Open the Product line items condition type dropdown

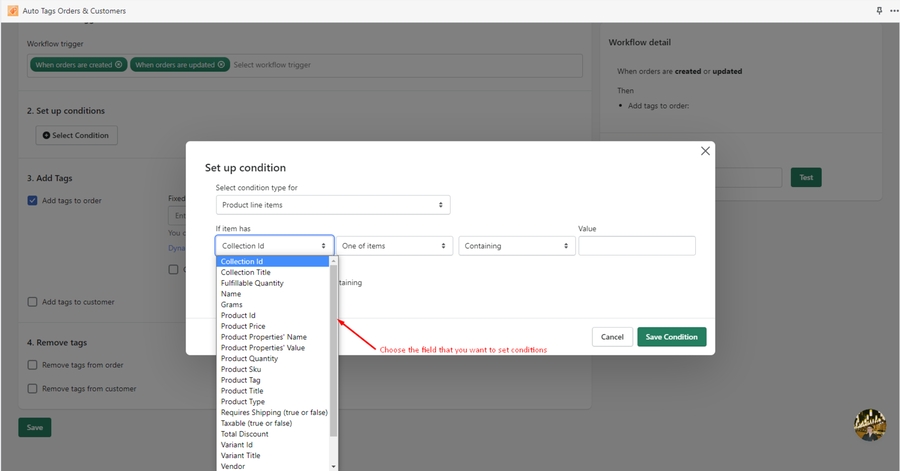333,205
